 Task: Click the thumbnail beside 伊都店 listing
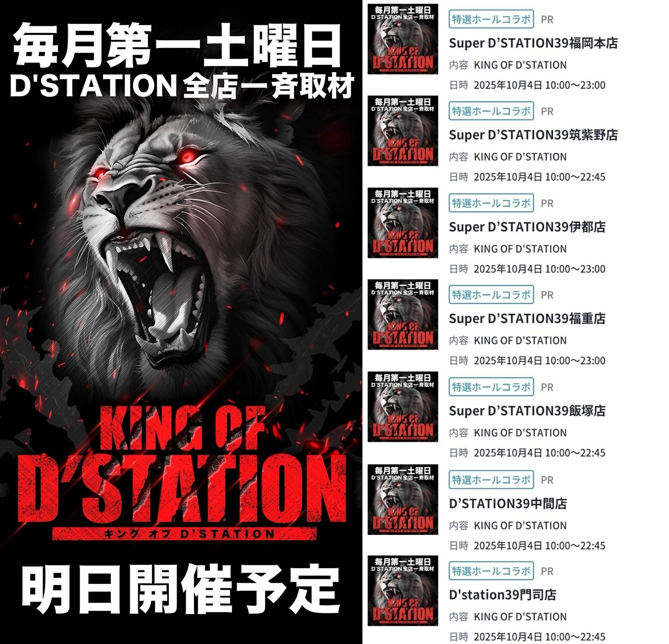pyautogui.click(x=403, y=223)
